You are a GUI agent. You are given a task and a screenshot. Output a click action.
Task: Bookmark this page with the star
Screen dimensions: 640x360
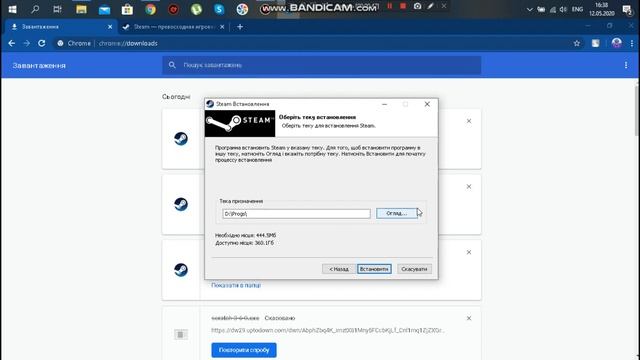pyautogui.click(x=577, y=43)
